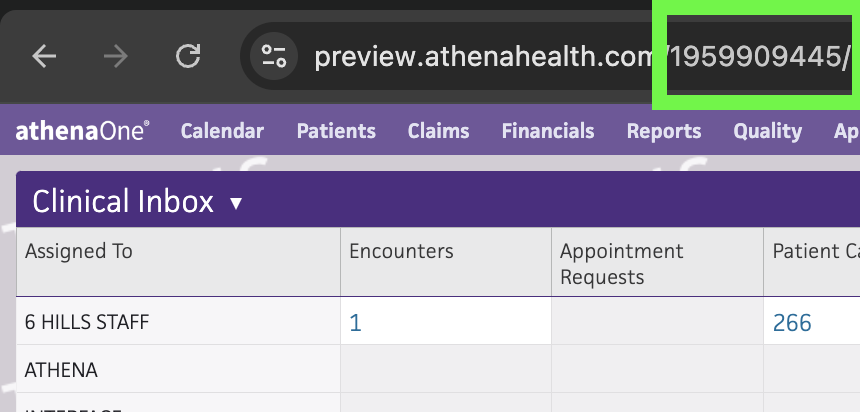Open the Calendar menu
860x412 pixels.
(222, 131)
